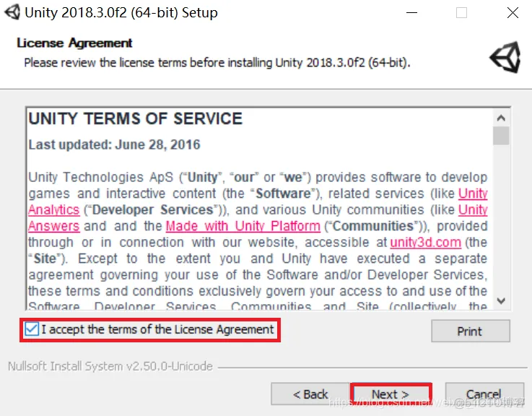The width and height of the screenshot is (532, 416).
Task: Click the Unity logo in the title bar
Action: 12,12
